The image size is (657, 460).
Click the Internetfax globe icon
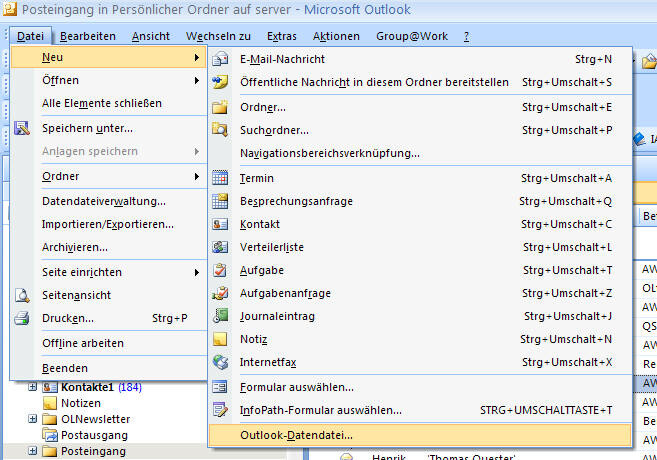click(x=221, y=362)
